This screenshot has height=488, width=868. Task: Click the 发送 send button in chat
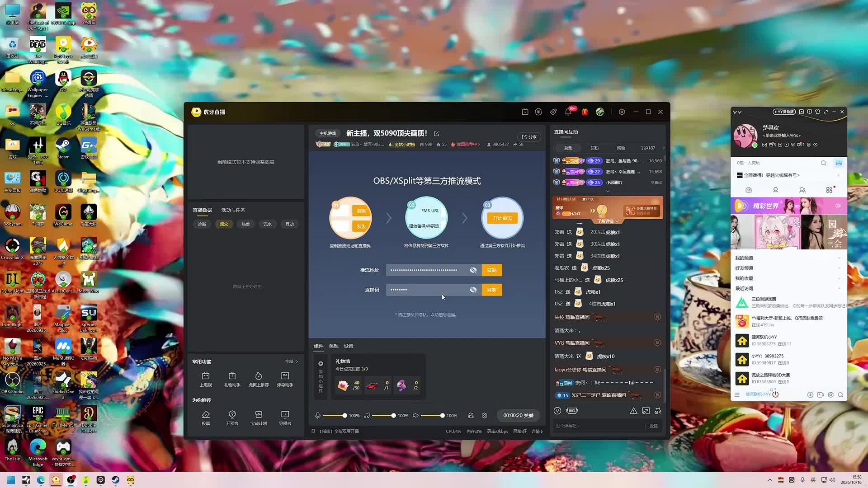click(654, 426)
